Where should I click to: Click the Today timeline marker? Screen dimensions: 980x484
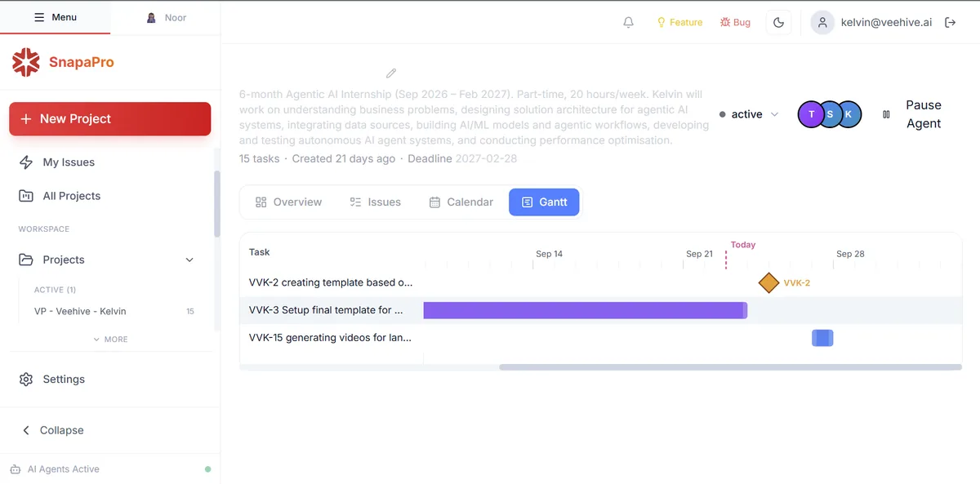(742, 245)
